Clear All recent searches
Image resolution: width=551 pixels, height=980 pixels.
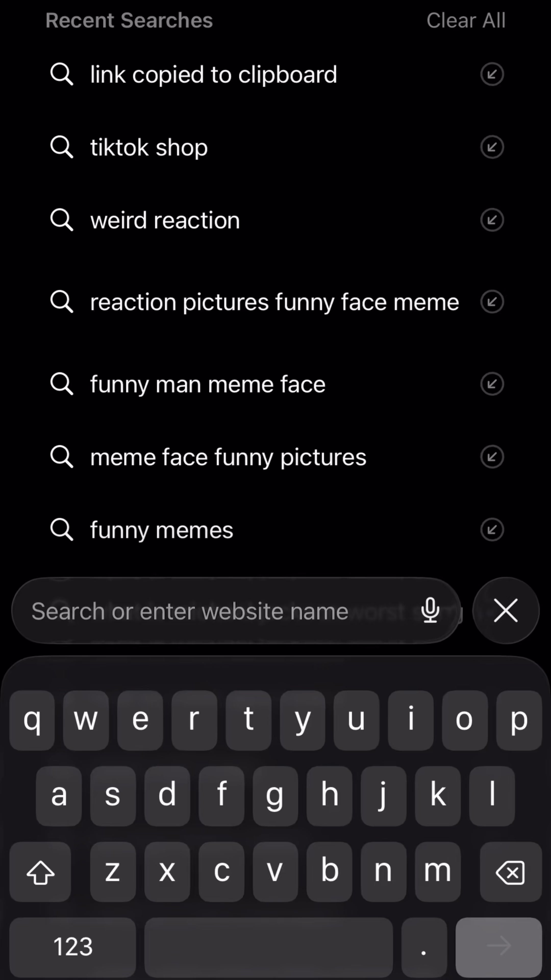point(466,20)
